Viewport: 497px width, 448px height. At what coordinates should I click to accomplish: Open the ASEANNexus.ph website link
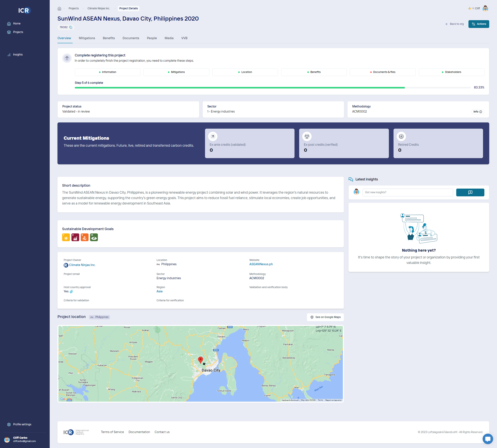tap(261, 264)
